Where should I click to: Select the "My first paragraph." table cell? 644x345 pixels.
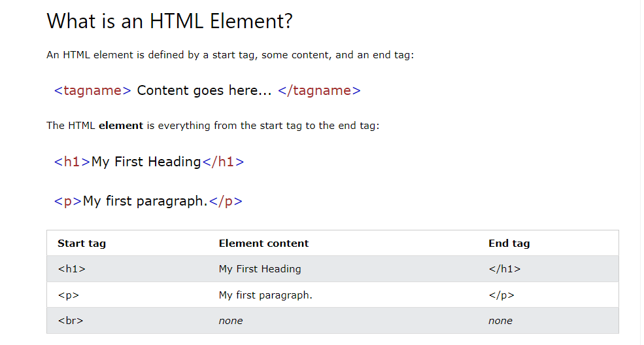click(x=265, y=295)
